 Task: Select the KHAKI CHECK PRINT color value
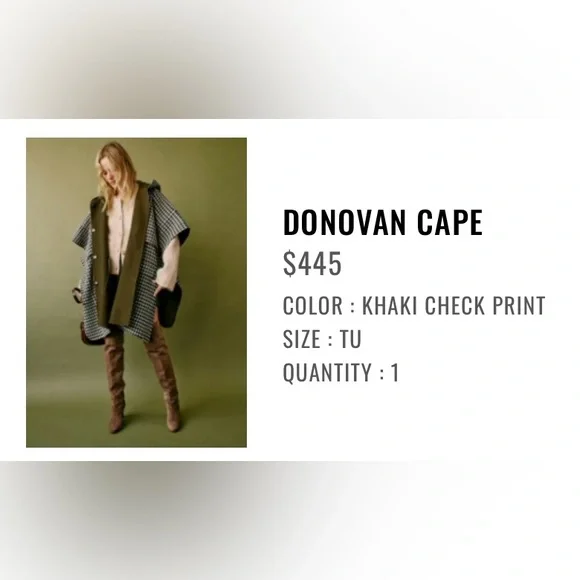point(453,306)
